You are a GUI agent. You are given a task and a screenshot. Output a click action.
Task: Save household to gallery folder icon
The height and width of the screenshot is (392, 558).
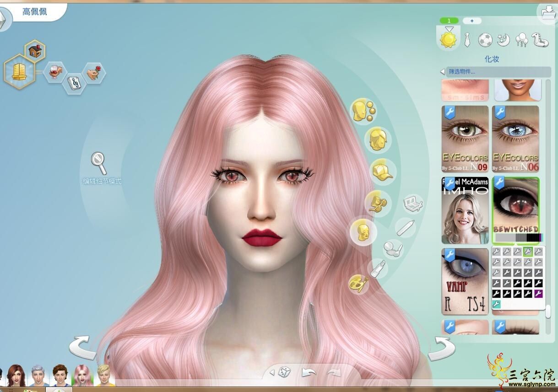pyautogui.click(x=548, y=12)
